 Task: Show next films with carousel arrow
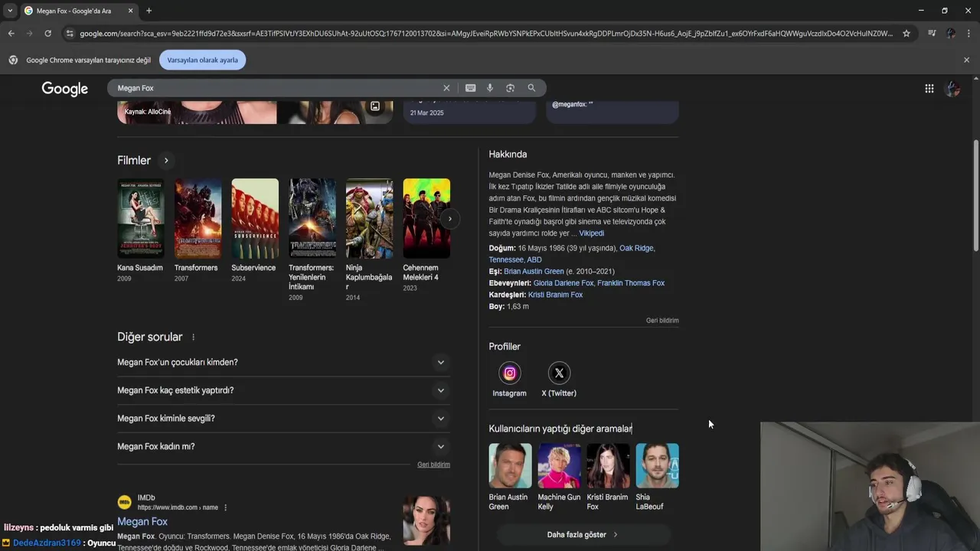449,219
